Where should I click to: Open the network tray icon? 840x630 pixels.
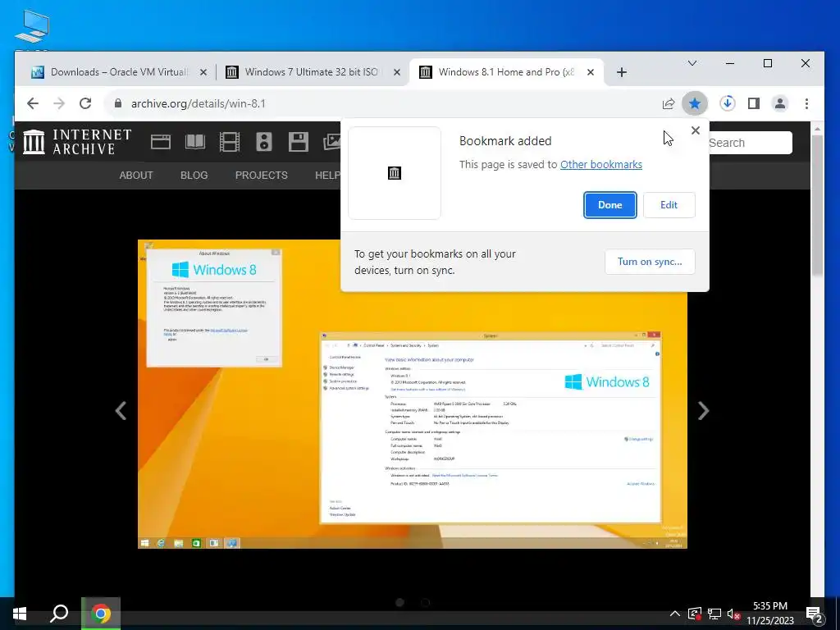point(714,614)
